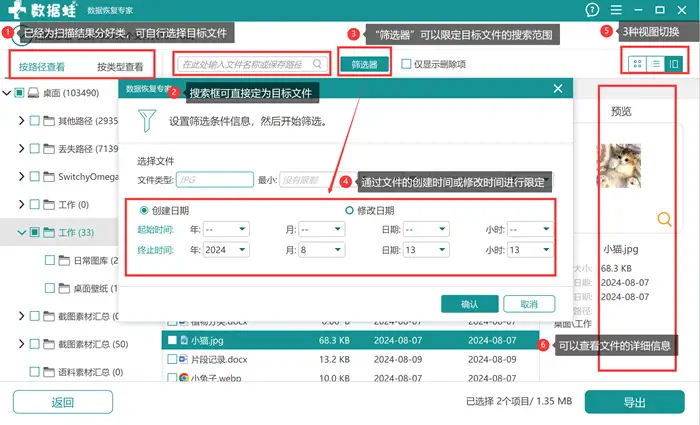Open start-time hour dropdown
This screenshot has width=700, height=425.
530,229
